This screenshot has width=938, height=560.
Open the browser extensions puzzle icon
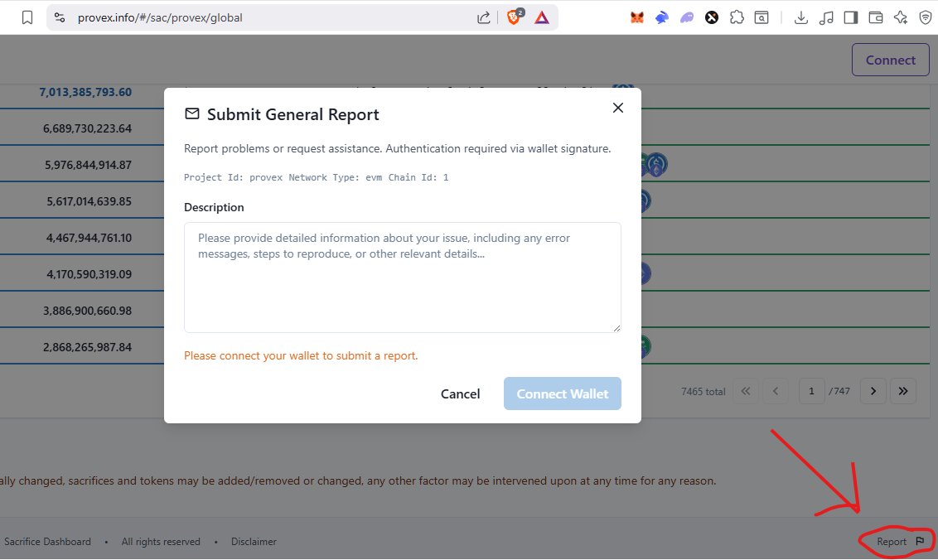coord(737,17)
